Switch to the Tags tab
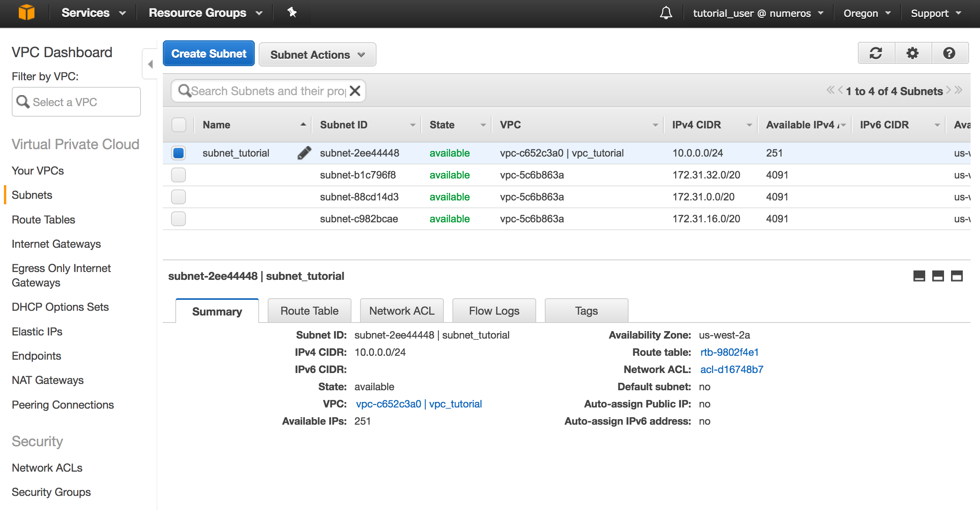This screenshot has height=510, width=980. point(587,311)
